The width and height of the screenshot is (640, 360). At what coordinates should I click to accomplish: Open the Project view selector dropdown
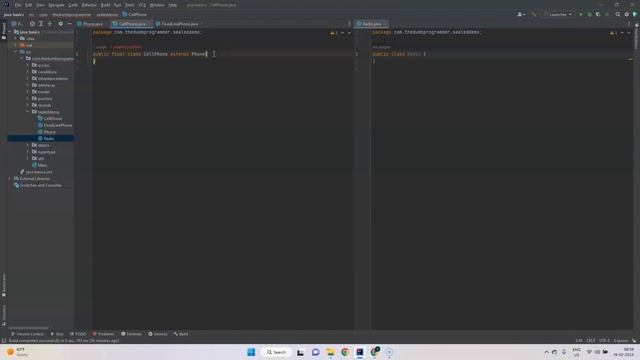tap(16, 24)
